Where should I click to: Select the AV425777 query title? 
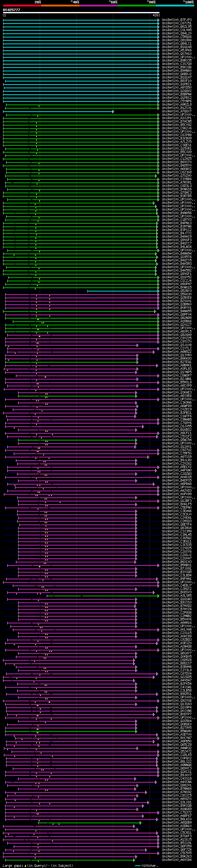tap(11, 10)
